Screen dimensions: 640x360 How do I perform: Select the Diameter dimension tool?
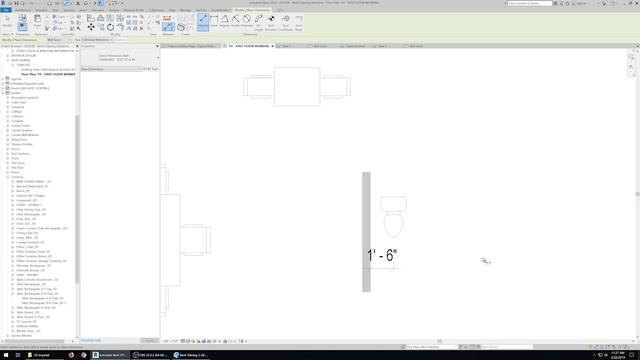coord(247,21)
